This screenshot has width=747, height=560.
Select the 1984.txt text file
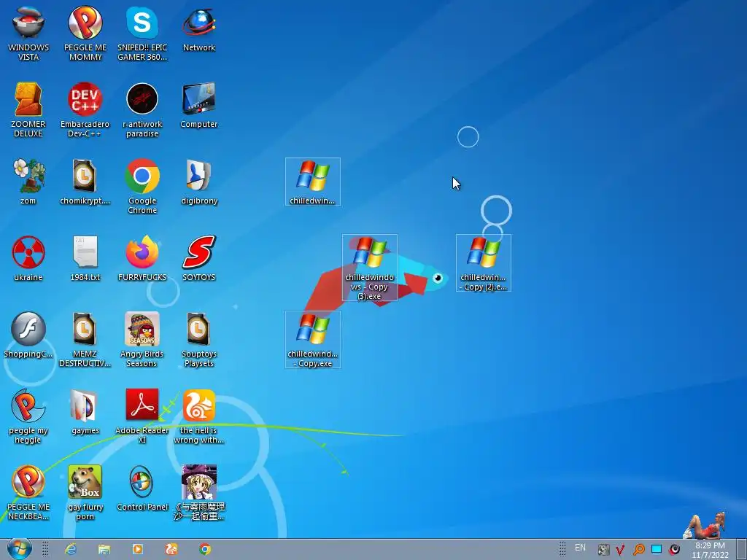click(85, 259)
